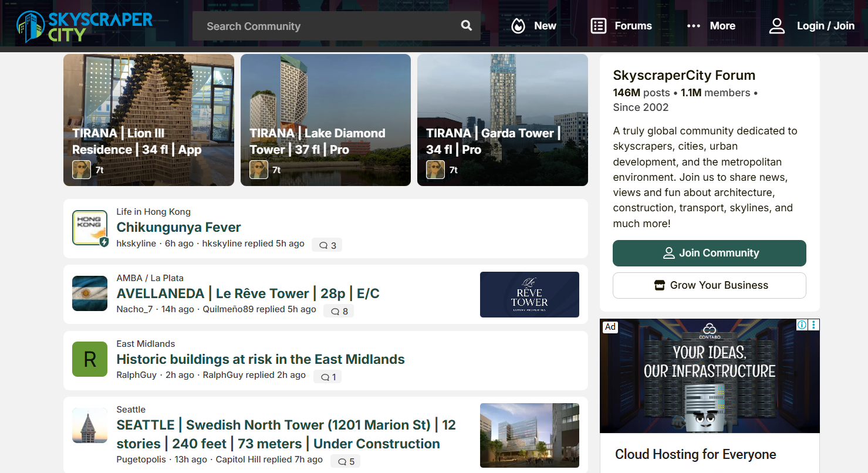Open TIRANA Lake Diamond Tower featured card
The width and height of the screenshot is (868, 473).
click(326, 120)
